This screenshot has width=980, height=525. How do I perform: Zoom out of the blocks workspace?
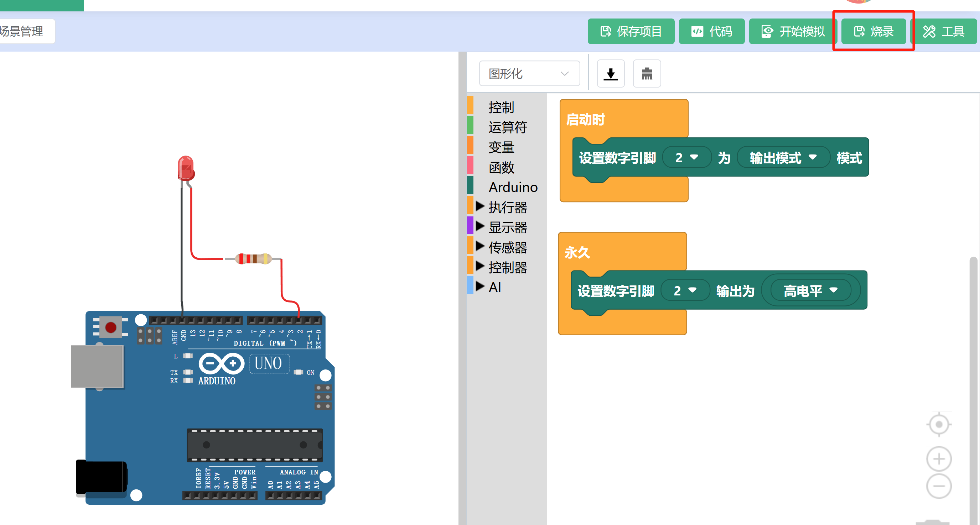pos(939,486)
